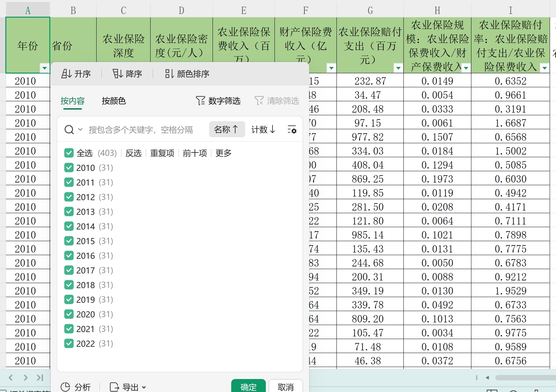Uncheck the year 2011 checkbox
This screenshot has height=392, width=556.
point(69,182)
